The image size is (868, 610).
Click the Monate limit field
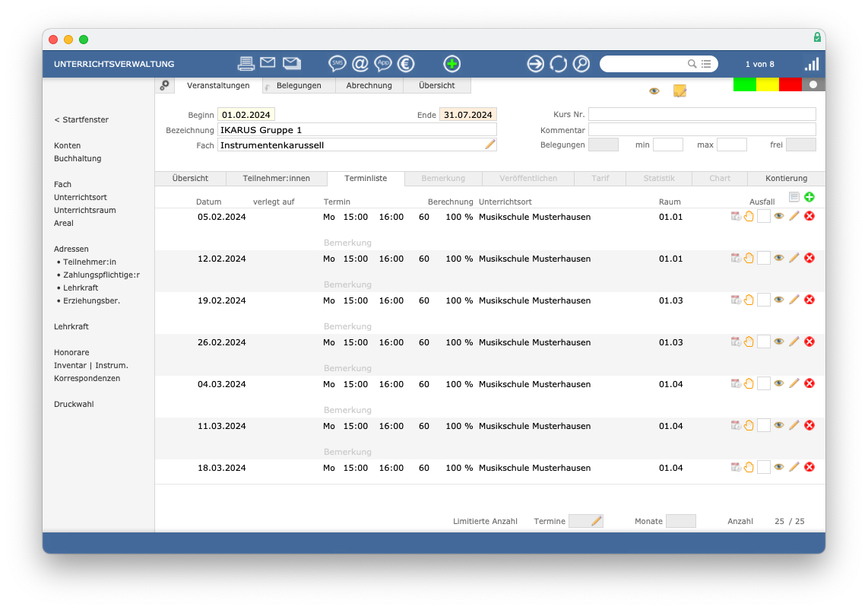681,521
